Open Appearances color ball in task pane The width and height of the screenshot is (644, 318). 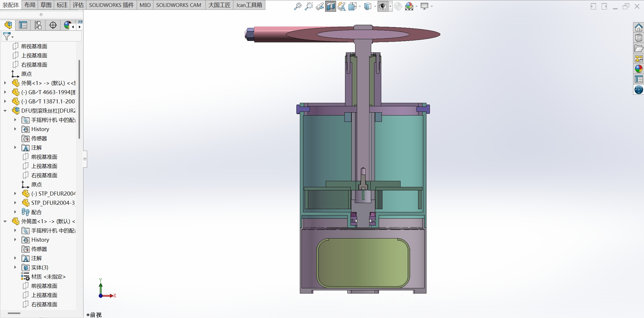click(x=639, y=69)
